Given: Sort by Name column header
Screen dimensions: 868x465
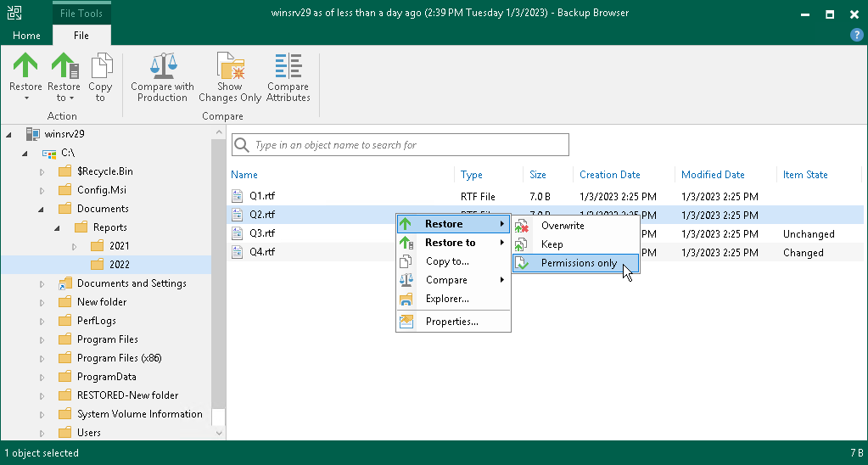Looking at the screenshot, I should click(x=244, y=175).
